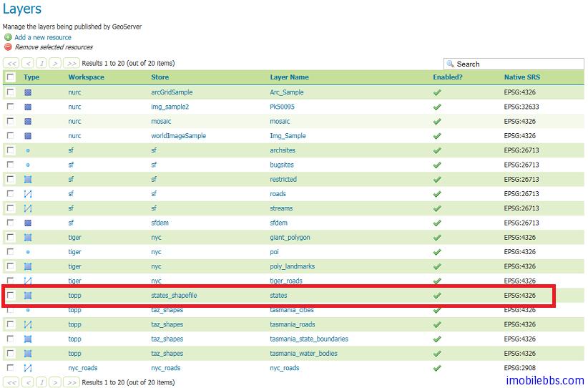Sort the table by Workspace column
The height and width of the screenshot is (388, 588).
pos(86,77)
